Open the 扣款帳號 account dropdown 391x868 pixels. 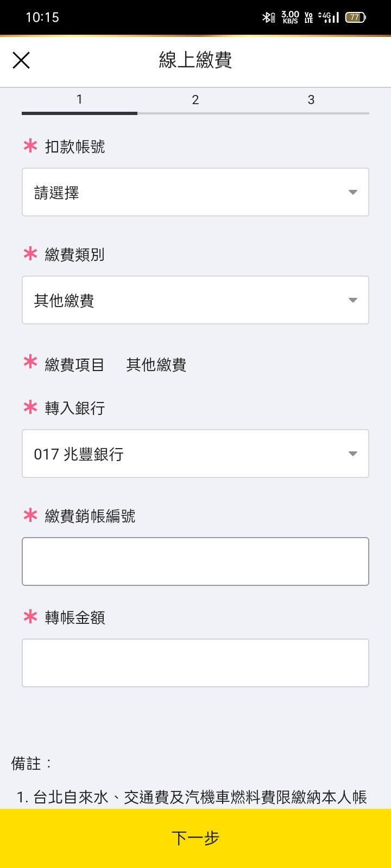pos(185,192)
